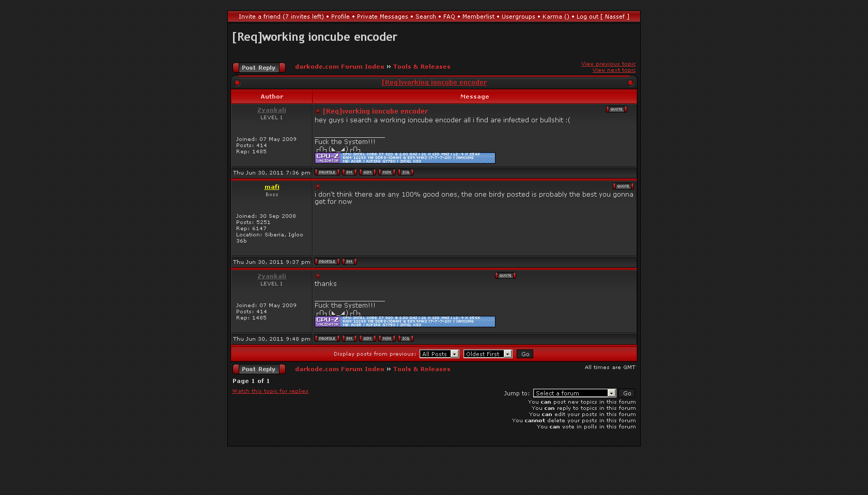Image resolution: width=868 pixels, height=495 pixels.
Task: Click Profile icon under Zyankali's first post
Action: (327, 172)
